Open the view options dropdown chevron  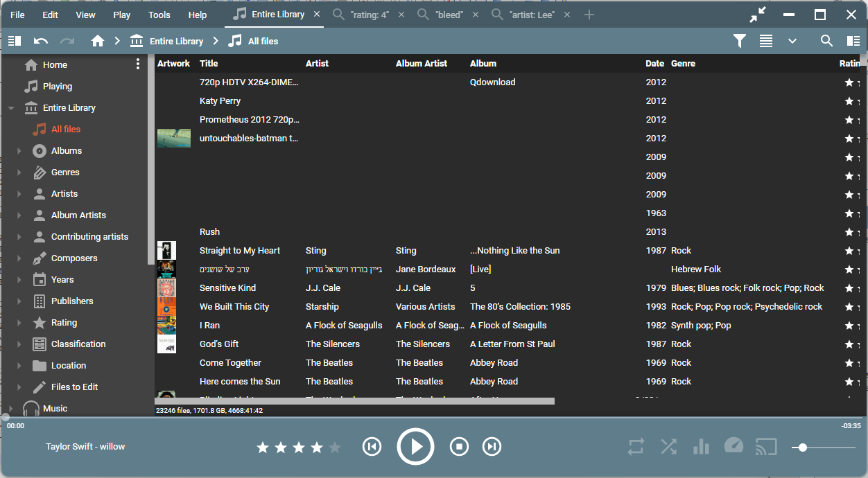(x=792, y=41)
